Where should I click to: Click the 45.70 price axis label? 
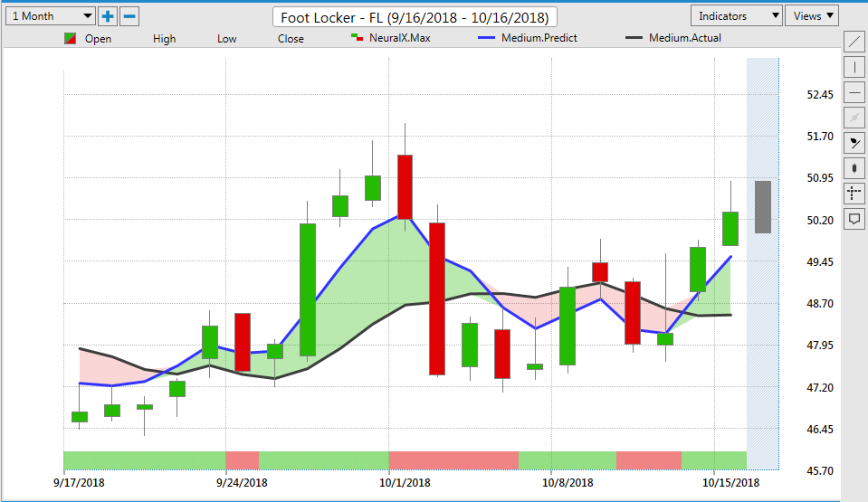[x=820, y=471]
